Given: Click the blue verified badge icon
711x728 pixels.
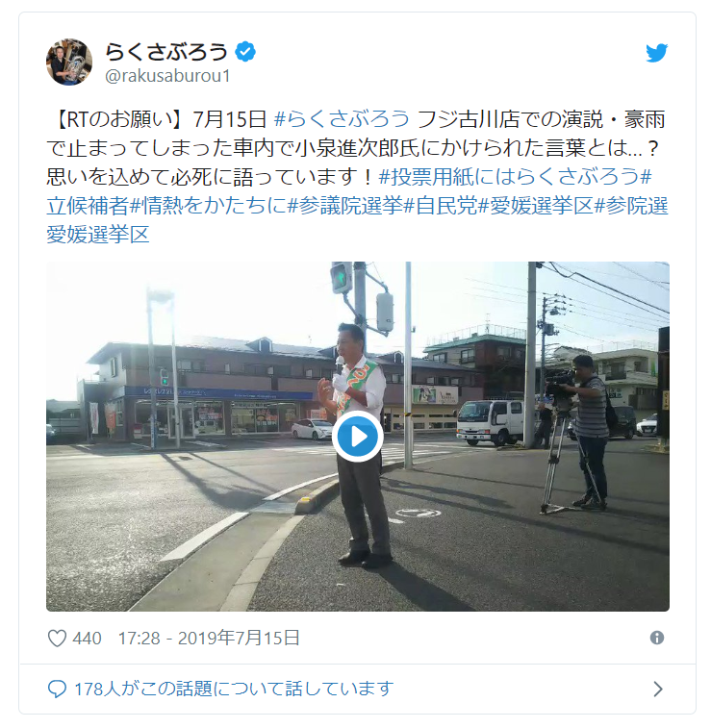Looking at the screenshot, I should tap(245, 51).
